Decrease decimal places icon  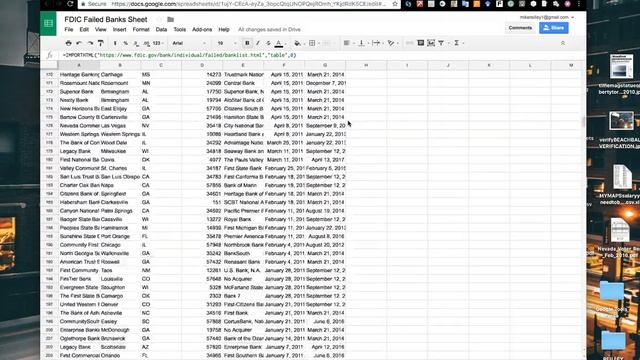136,43
